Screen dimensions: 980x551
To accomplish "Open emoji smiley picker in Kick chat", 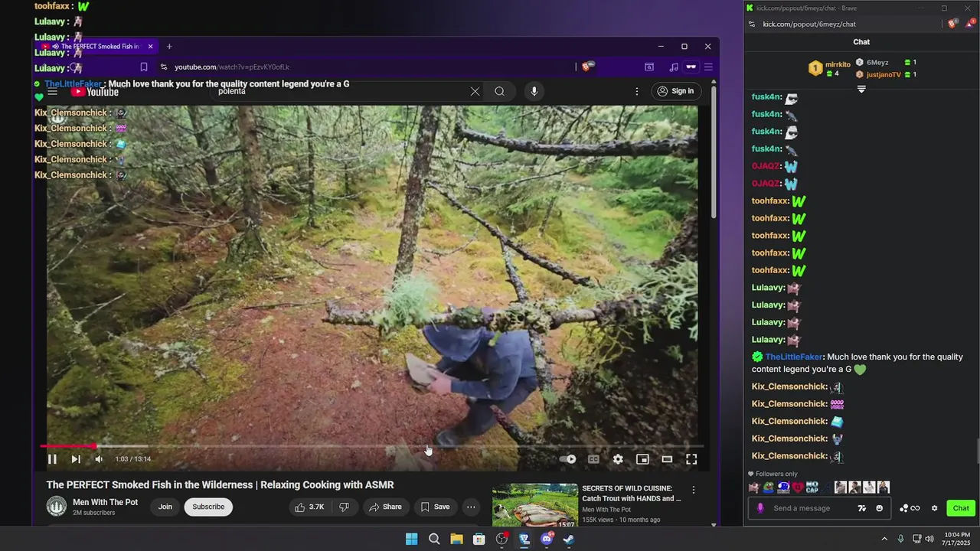I will click(x=880, y=508).
